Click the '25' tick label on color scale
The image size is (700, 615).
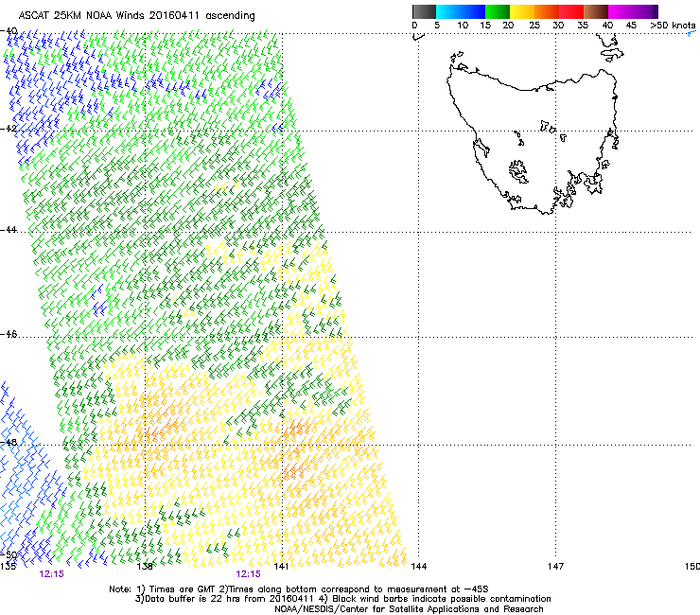(x=534, y=26)
